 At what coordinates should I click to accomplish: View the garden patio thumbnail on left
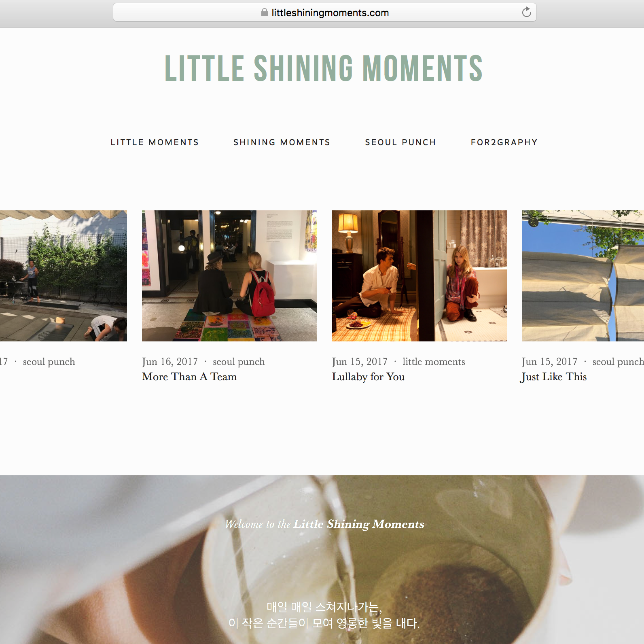coord(64,276)
